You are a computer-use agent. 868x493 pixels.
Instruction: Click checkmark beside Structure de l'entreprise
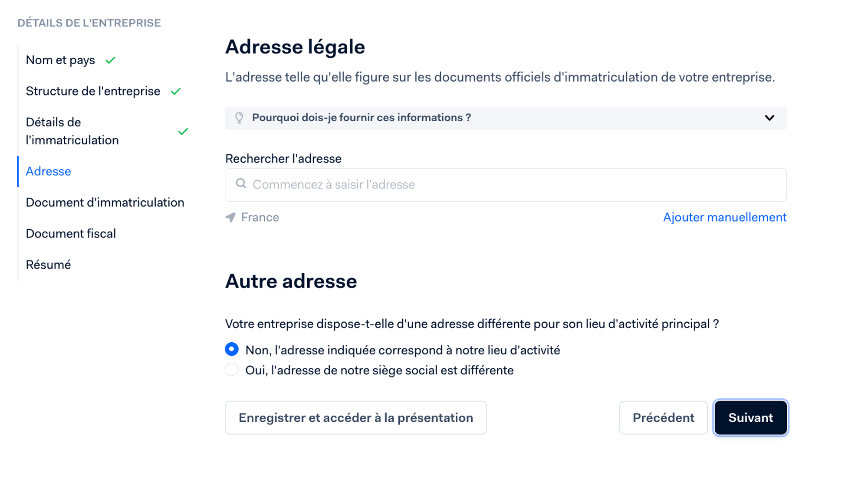(x=176, y=92)
